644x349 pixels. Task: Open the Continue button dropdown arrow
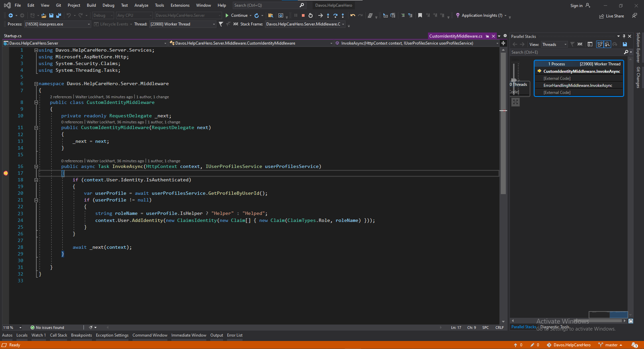point(251,15)
